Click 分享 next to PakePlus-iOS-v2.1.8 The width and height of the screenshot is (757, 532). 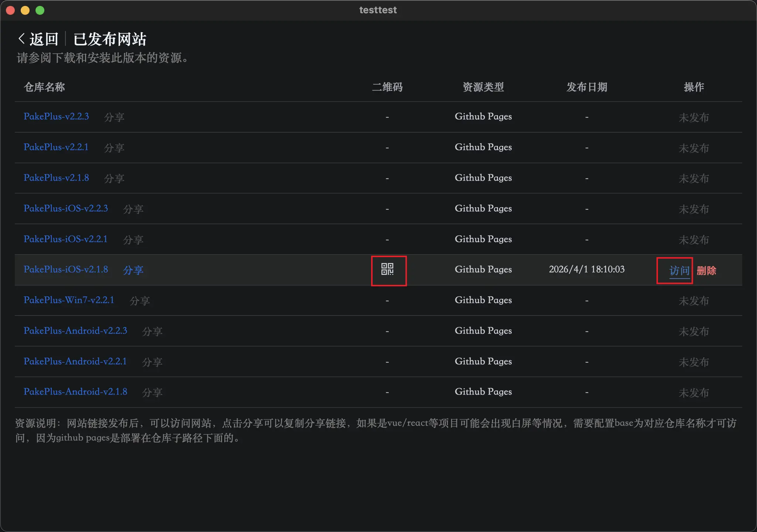pyautogui.click(x=133, y=270)
